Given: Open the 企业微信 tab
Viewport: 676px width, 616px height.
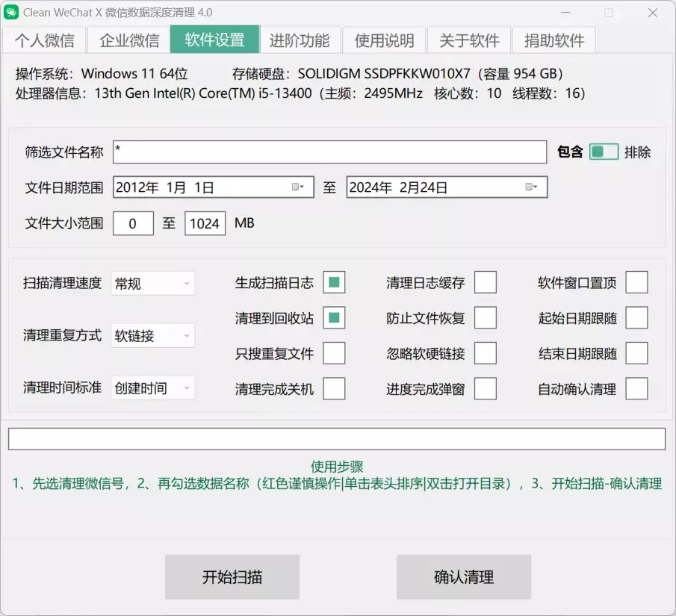Looking at the screenshot, I should [x=129, y=40].
